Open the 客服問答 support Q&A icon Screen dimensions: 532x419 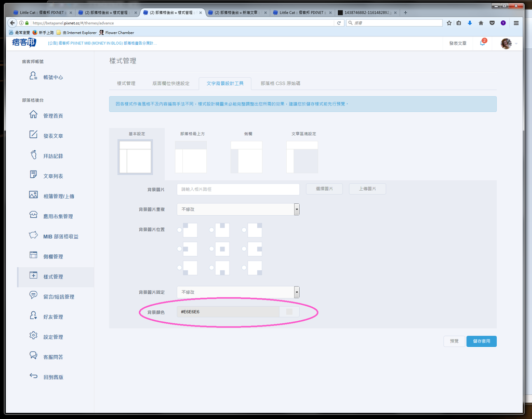pos(32,356)
